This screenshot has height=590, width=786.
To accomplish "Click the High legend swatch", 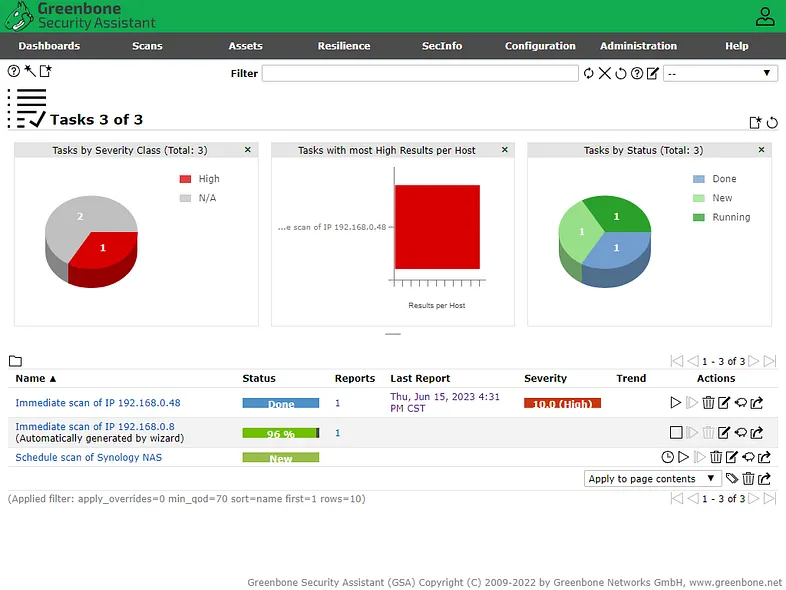I will 185,179.
